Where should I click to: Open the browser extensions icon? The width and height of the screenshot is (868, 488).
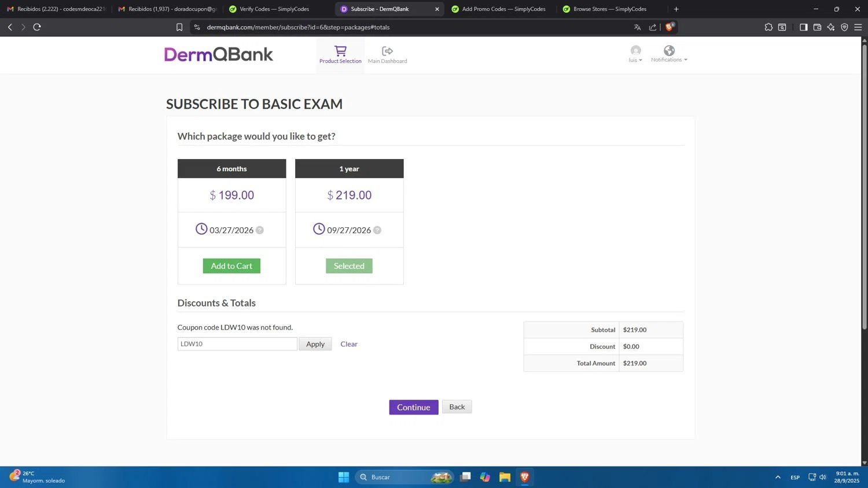(768, 27)
